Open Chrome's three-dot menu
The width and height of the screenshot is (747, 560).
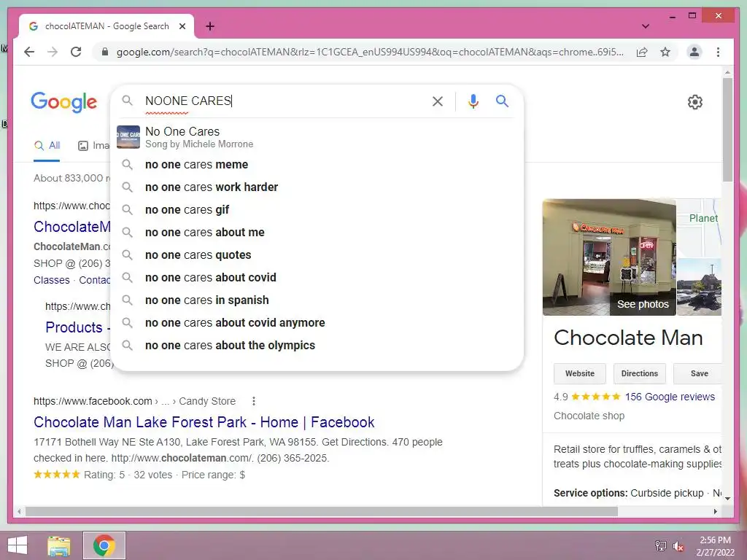click(x=718, y=52)
